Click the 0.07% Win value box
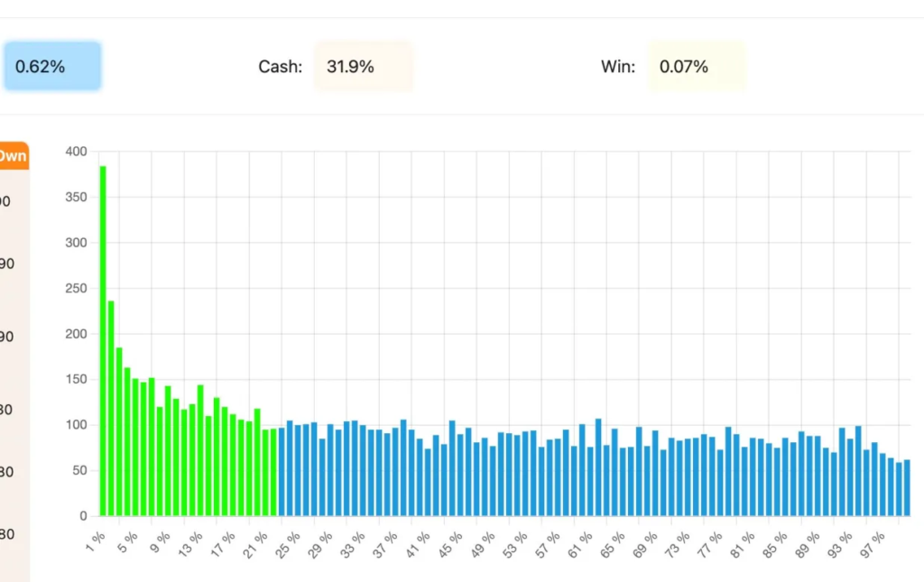This screenshot has width=924, height=582. (x=696, y=67)
